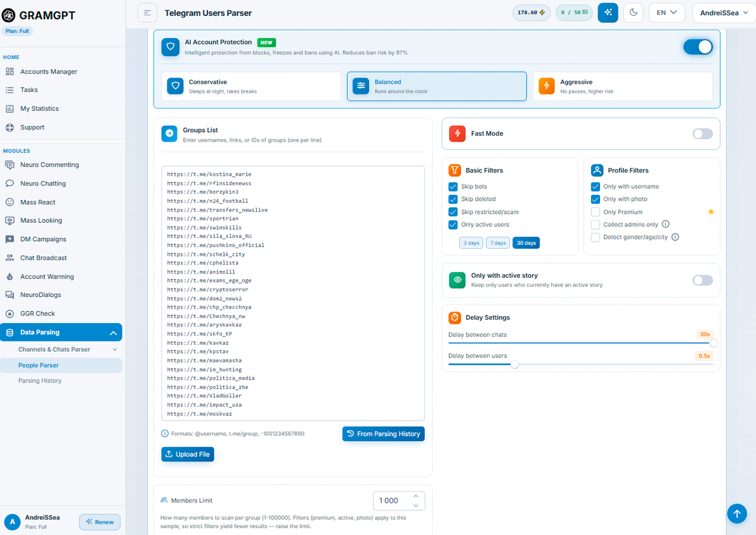756x535 pixels.
Task: Click the Mass Looking monitor icon
Action: tap(10, 220)
